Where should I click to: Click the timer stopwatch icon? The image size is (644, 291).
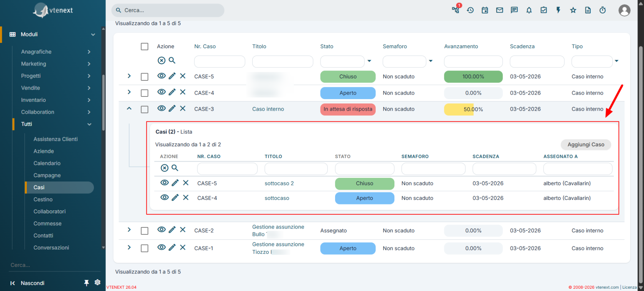pos(603,10)
